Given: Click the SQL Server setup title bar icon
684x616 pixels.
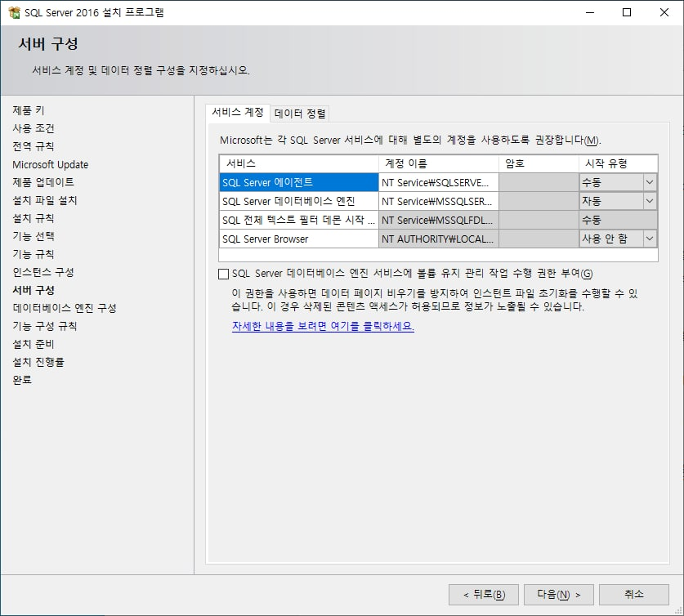Looking at the screenshot, I should point(15,12).
